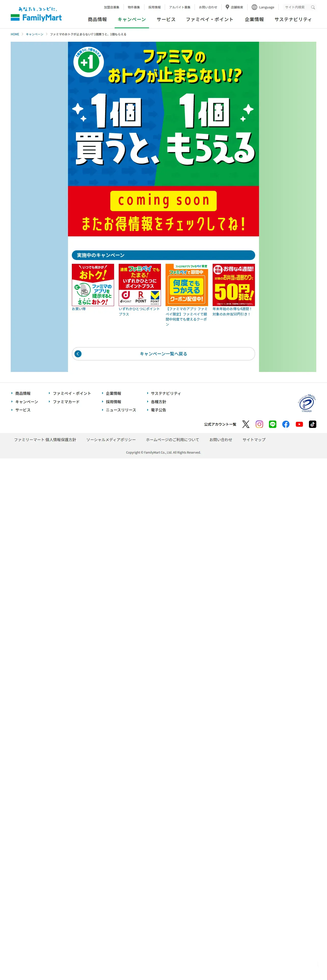The image size is (327, 980).
Task: Go to キャンペーン breadcrumb
Action: 35,34
